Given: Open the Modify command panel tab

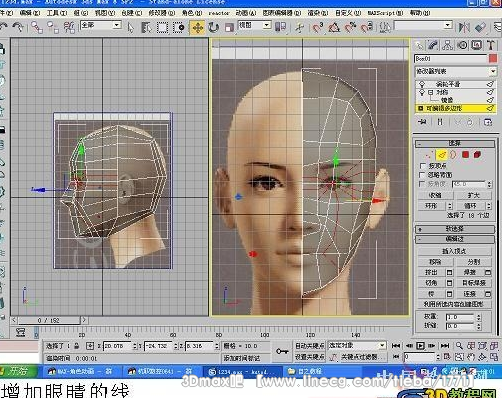Looking at the screenshot, I should [433, 45].
